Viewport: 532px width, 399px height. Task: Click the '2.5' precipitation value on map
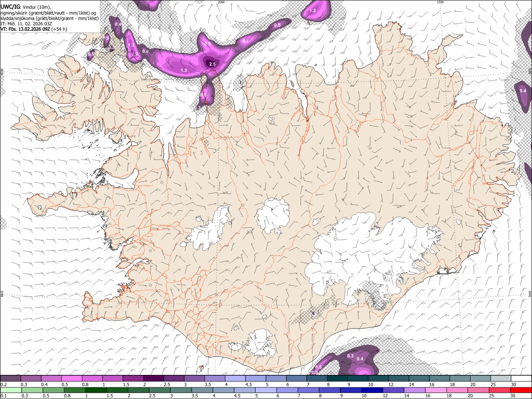[x=212, y=64]
